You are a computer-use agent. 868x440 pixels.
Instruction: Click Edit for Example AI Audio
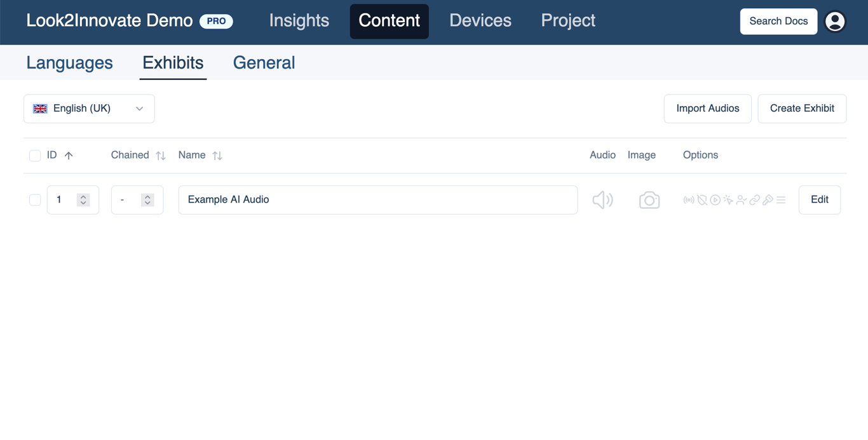[820, 200]
